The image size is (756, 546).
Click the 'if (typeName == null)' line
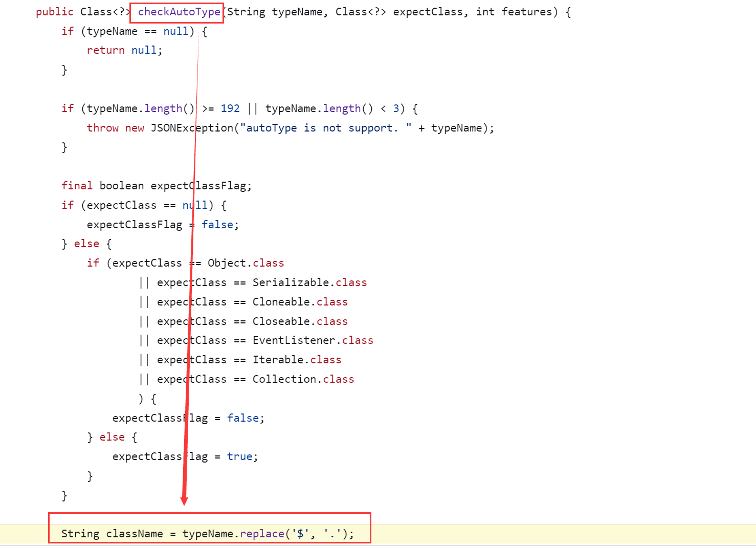coord(134,31)
